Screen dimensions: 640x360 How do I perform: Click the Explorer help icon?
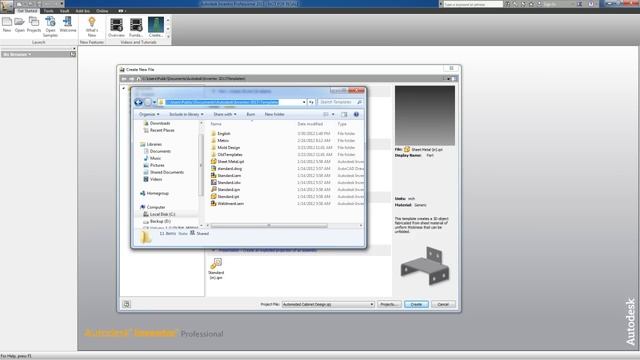point(356,114)
